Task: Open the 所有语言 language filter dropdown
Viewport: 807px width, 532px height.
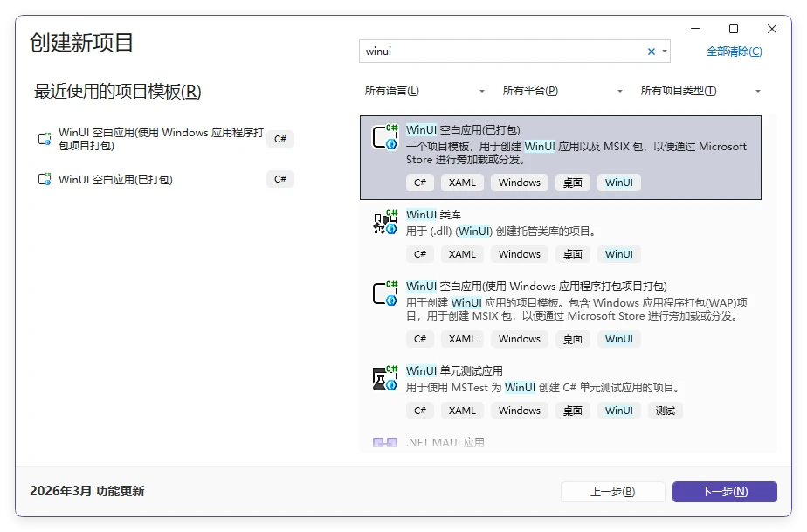Action: [x=424, y=91]
